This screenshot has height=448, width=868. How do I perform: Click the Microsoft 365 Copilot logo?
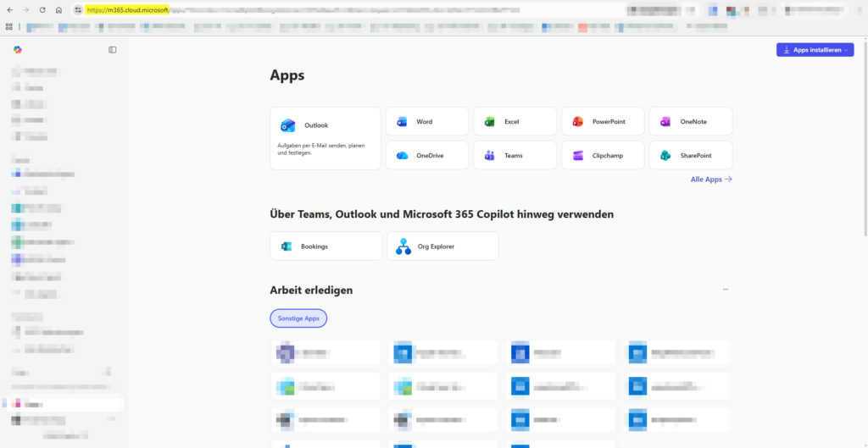pyautogui.click(x=18, y=50)
